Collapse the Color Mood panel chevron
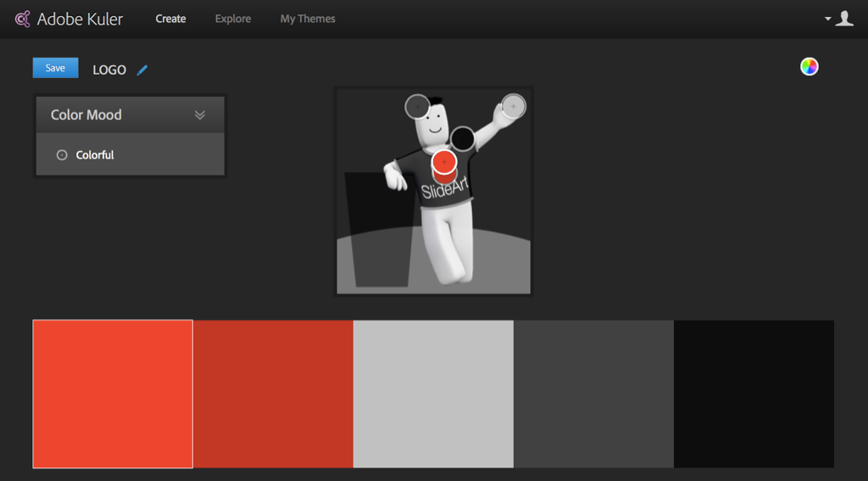The width and height of the screenshot is (868, 481). click(200, 115)
